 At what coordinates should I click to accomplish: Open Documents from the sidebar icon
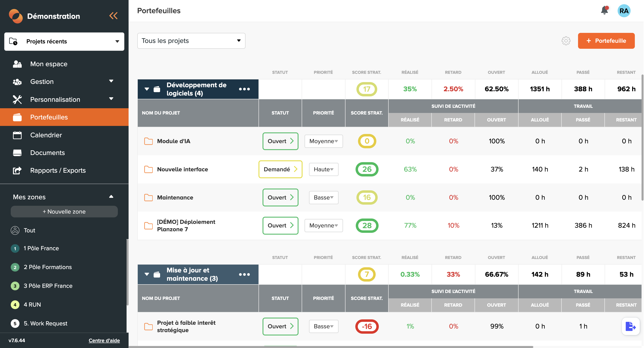click(x=17, y=153)
